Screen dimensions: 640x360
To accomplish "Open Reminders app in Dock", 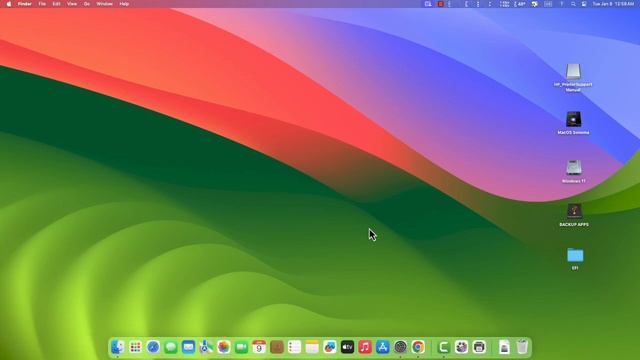I will (x=294, y=347).
